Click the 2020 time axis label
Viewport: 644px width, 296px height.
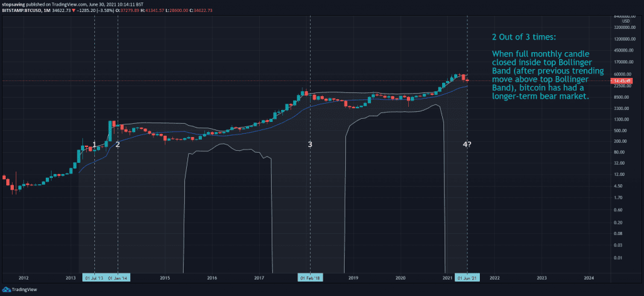click(401, 278)
